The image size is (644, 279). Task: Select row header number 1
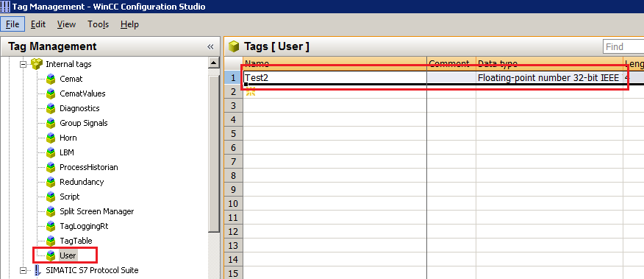point(234,77)
